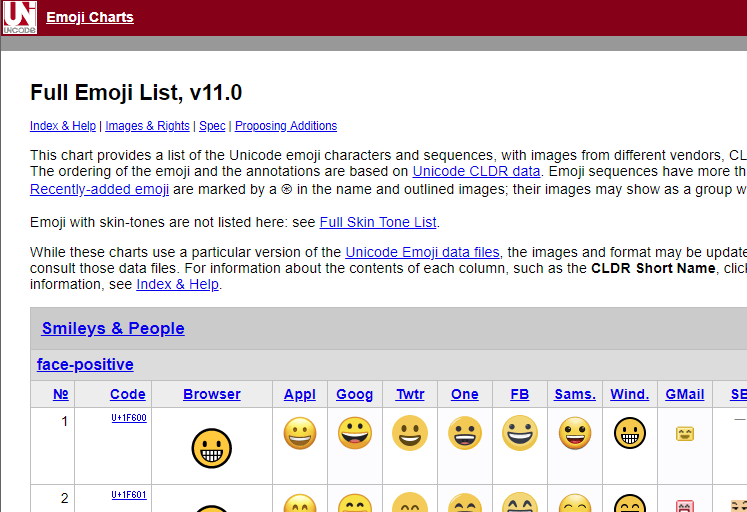The width and height of the screenshot is (747, 512).
Task: Click the Facebook grinning face emoji image
Action: pyautogui.click(x=520, y=434)
